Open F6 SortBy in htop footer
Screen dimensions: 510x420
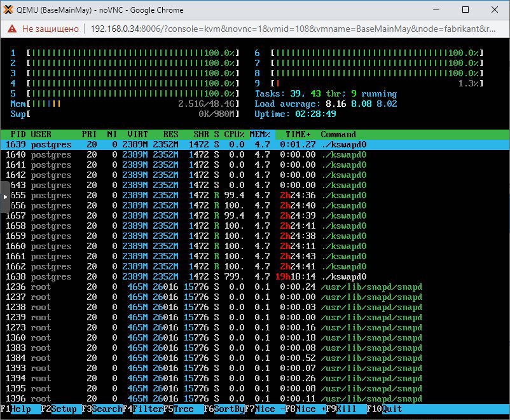[224, 409]
